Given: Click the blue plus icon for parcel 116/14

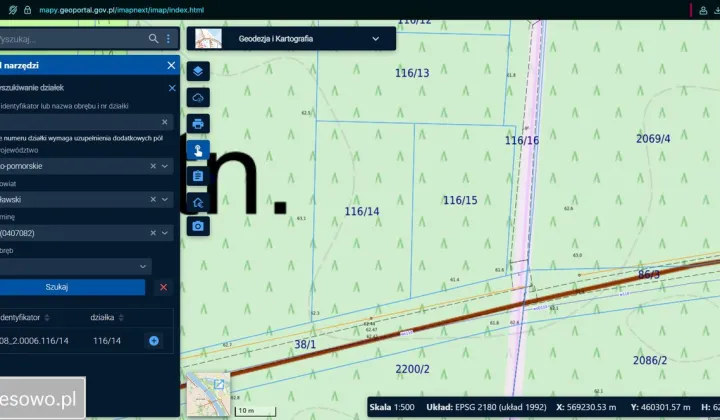Looking at the screenshot, I should 154,341.
